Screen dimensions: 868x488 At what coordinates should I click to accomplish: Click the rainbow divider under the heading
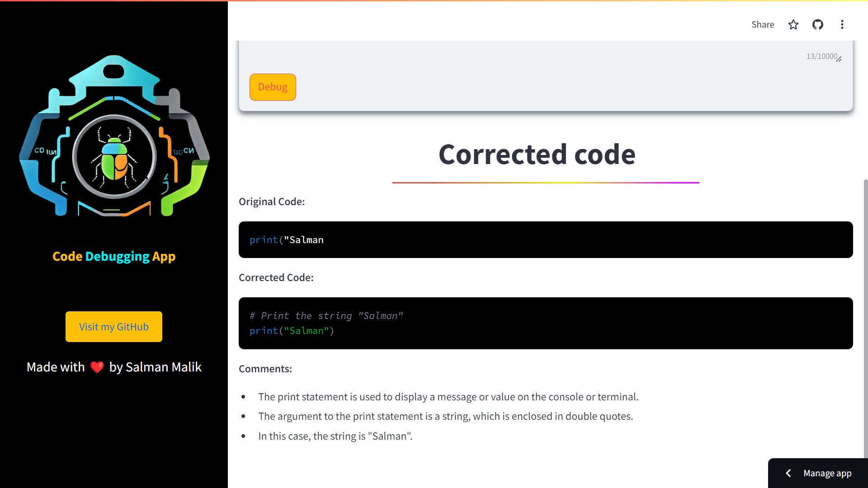point(546,183)
